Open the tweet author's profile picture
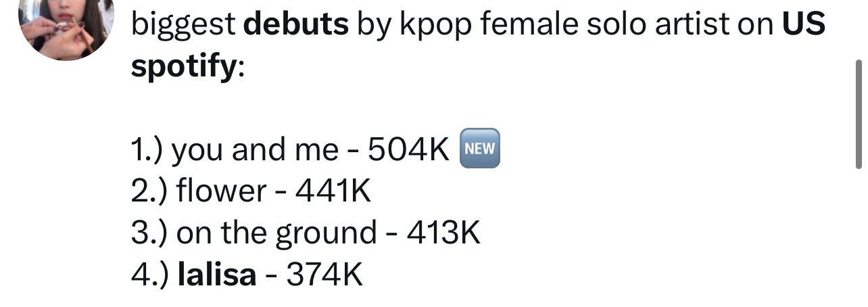This screenshot has width=868, height=307. (64, 26)
